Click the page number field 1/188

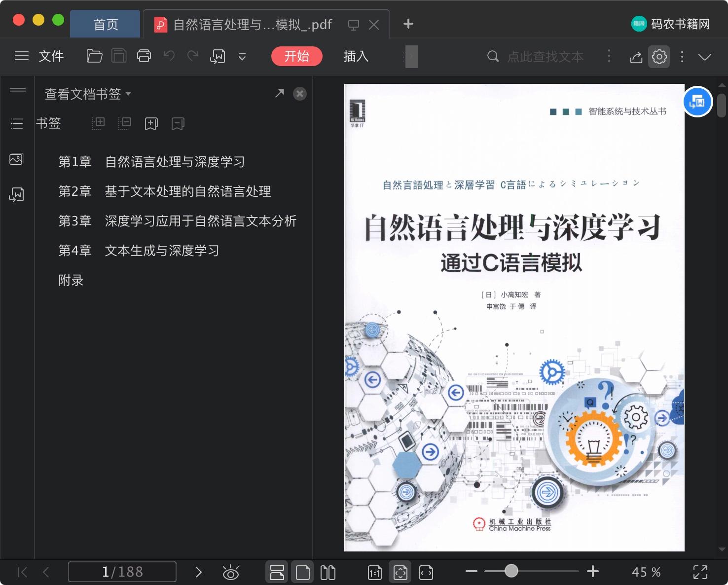tap(122, 572)
